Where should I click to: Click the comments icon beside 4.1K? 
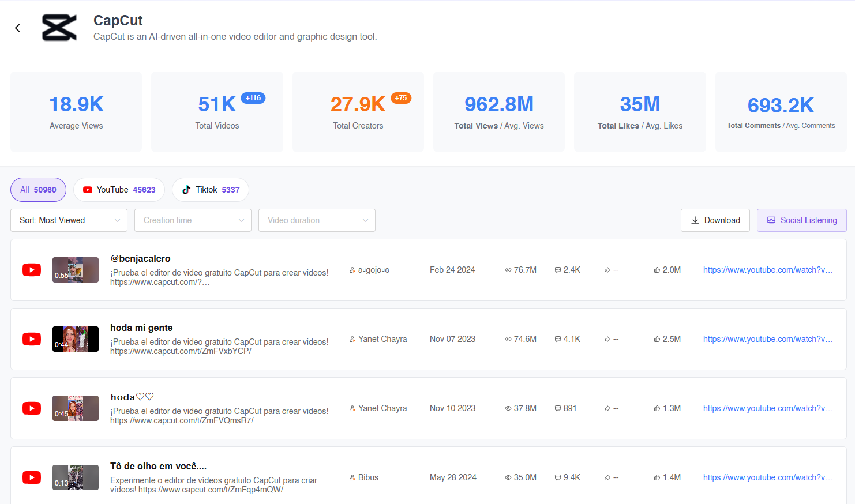point(558,339)
